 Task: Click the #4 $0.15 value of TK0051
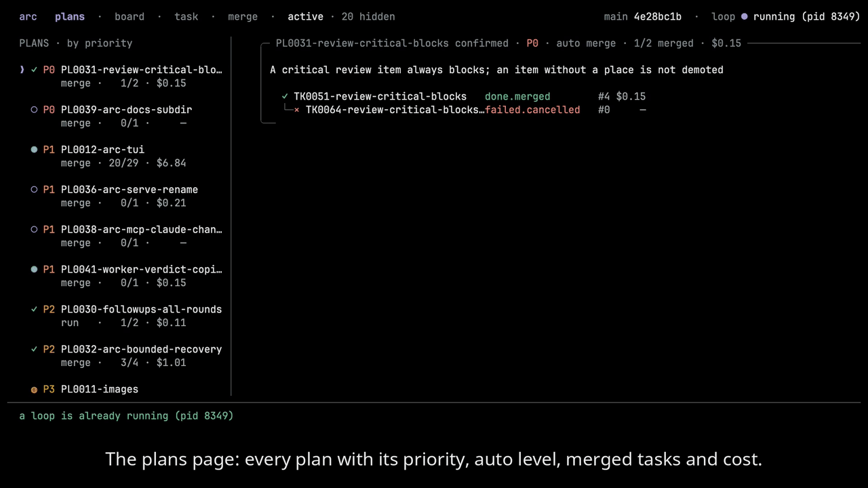click(622, 96)
